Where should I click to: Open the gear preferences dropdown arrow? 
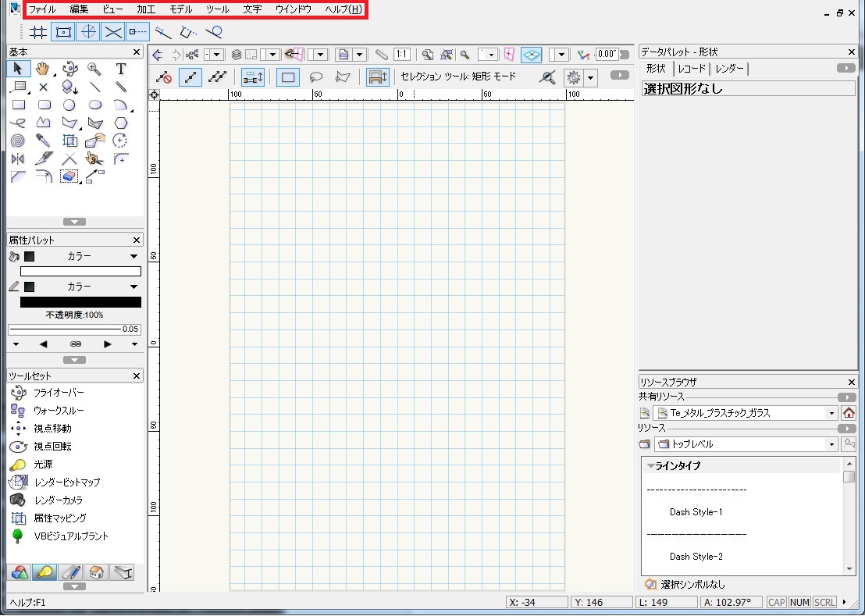[x=590, y=78]
